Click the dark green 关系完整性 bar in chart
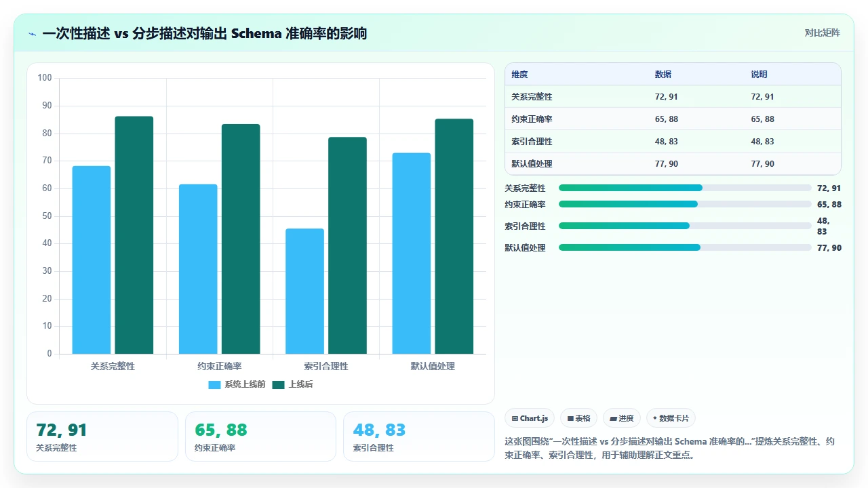The height and width of the screenshot is (488, 868). [x=134, y=235]
